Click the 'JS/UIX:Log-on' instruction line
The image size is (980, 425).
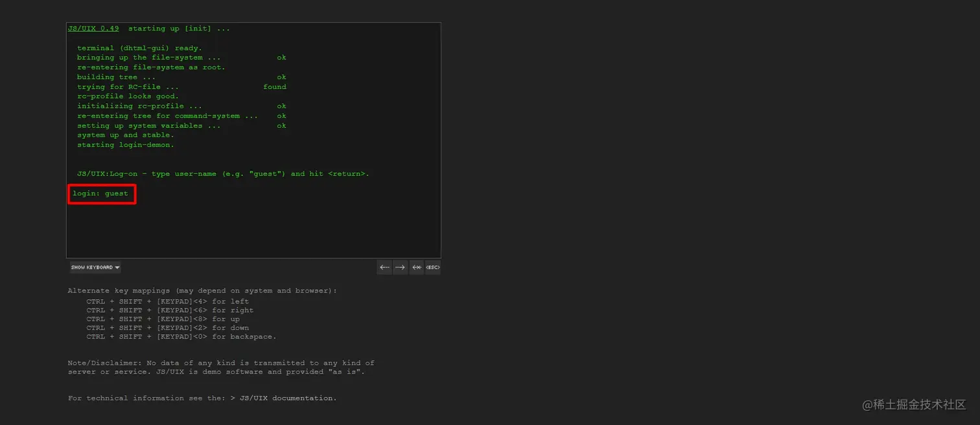pos(223,174)
